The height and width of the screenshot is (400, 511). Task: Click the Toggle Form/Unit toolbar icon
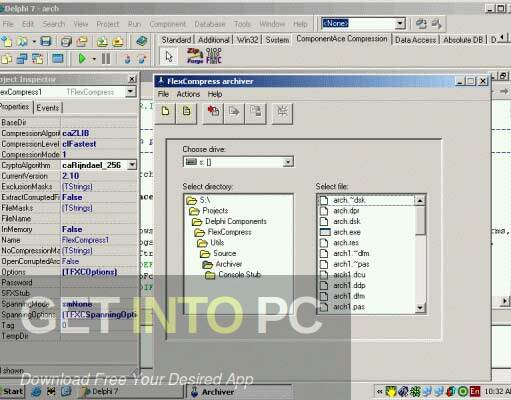pos(38,59)
